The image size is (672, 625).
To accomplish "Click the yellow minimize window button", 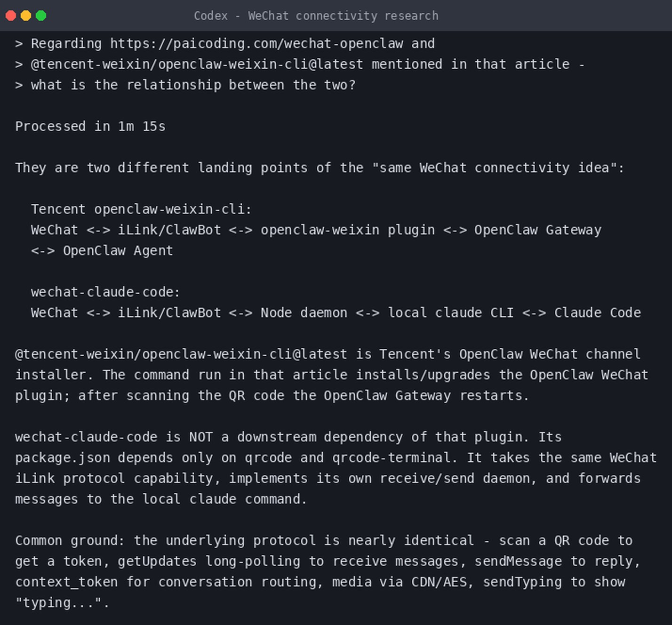I will (26, 16).
